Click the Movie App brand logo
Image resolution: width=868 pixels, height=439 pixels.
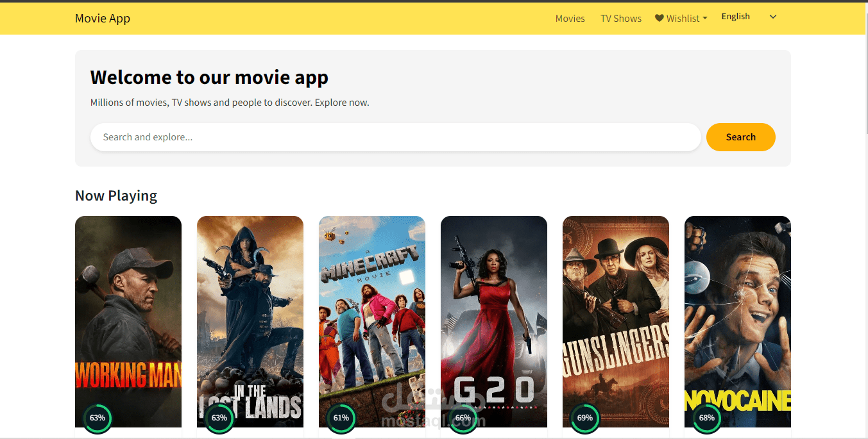click(x=103, y=18)
